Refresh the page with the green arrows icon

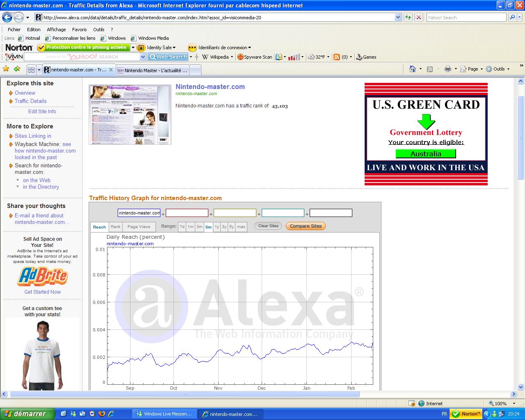click(x=408, y=17)
